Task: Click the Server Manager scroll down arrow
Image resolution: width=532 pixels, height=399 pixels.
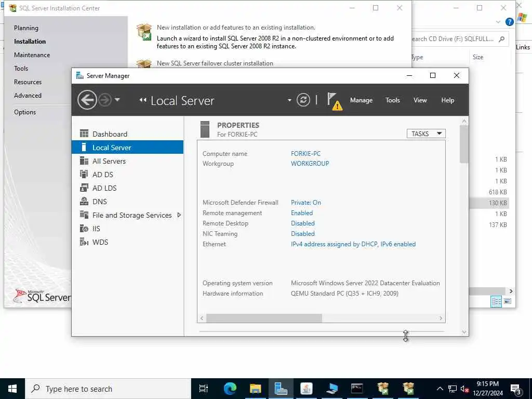Action: pyautogui.click(x=464, y=332)
